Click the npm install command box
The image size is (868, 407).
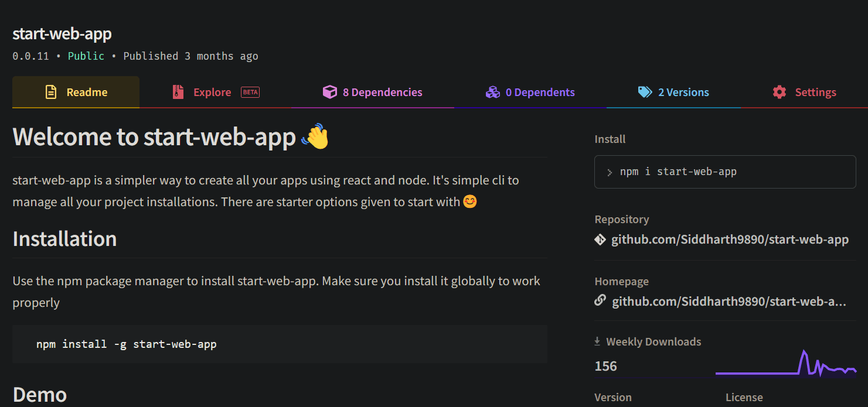click(280, 344)
